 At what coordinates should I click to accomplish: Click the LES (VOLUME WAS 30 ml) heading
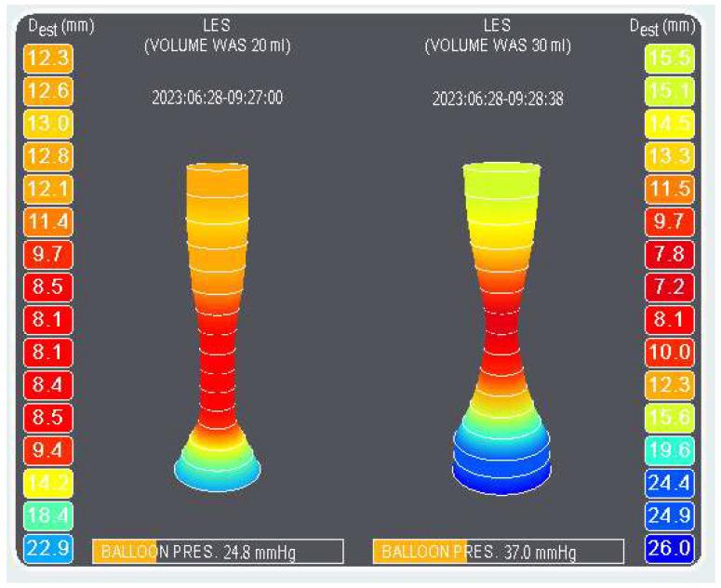point(498,36)
